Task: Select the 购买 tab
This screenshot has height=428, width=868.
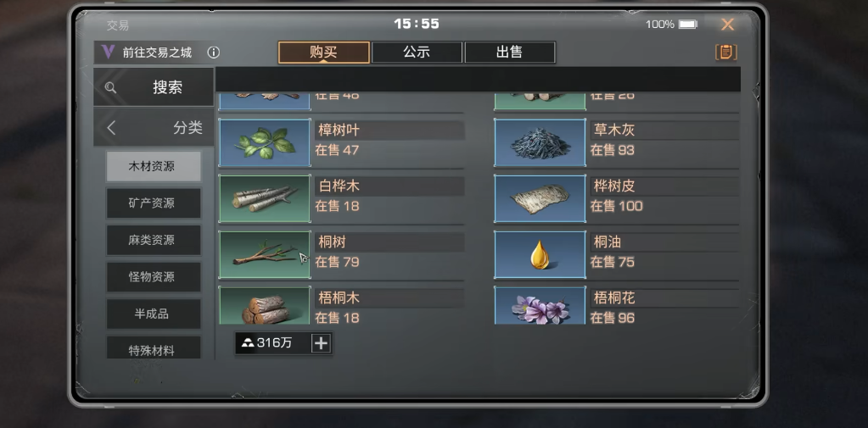Action: click(x=324, y=53)
